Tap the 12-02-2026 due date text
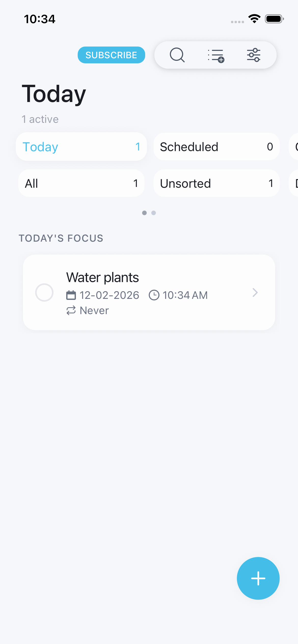The height and width of the screenshot is (644, 298). [109, 295]
